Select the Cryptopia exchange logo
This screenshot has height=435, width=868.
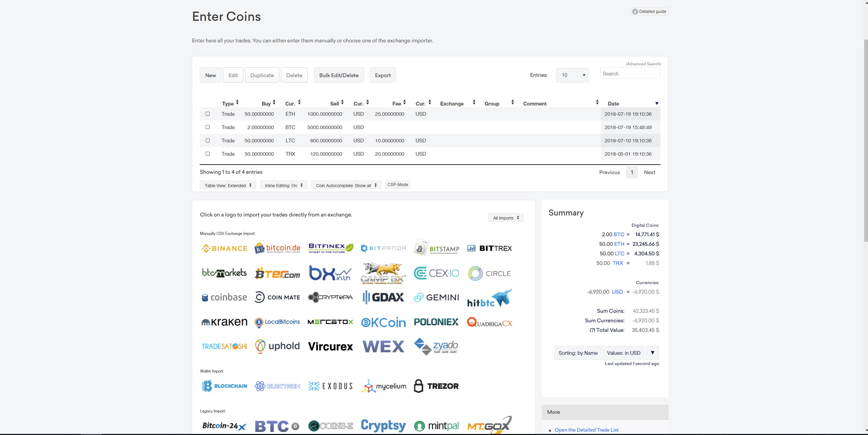[x=330, y=297]
